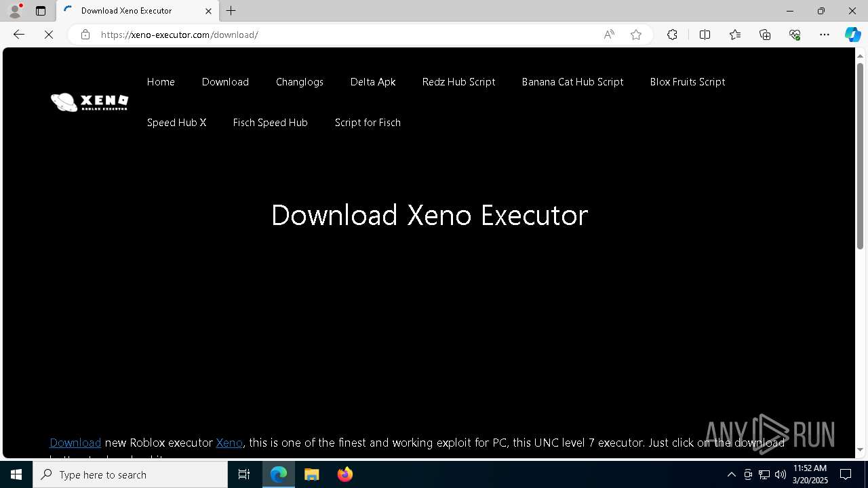This screenshot has width=868, height=488.
Task: Restore down the Edge window
Action: [821, 11]
